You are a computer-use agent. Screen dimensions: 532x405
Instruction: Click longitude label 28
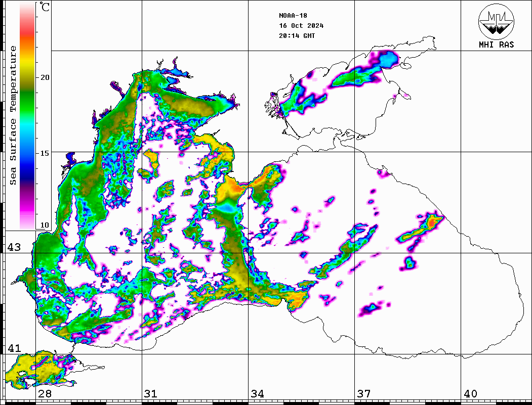(x=45, y=393)
